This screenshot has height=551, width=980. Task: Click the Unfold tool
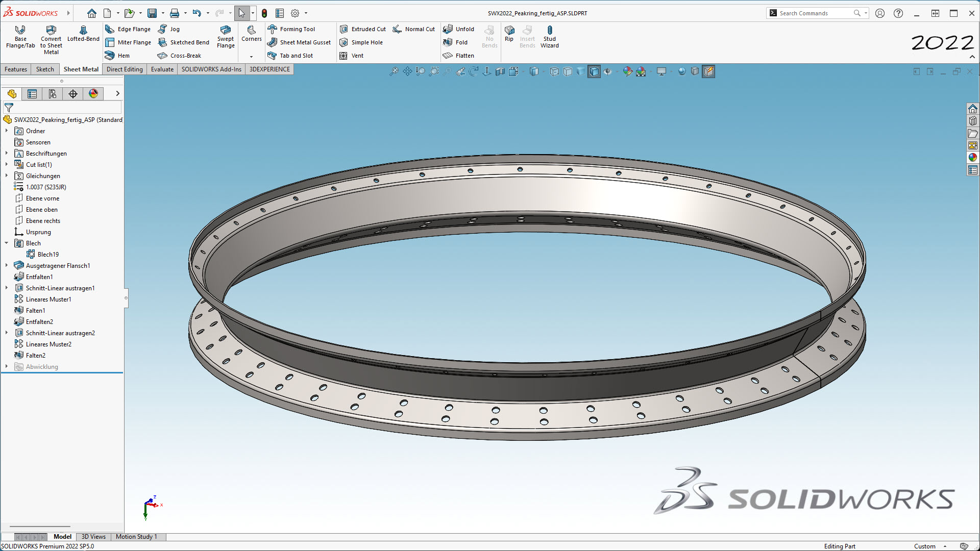[458, 29]
